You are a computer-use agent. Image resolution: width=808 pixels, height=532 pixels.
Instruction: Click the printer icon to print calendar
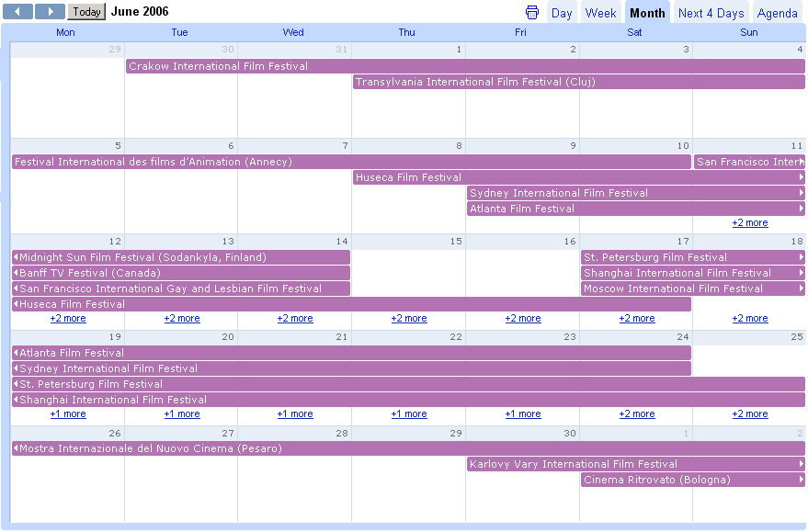pyautogui.click(x=532, y=12)
